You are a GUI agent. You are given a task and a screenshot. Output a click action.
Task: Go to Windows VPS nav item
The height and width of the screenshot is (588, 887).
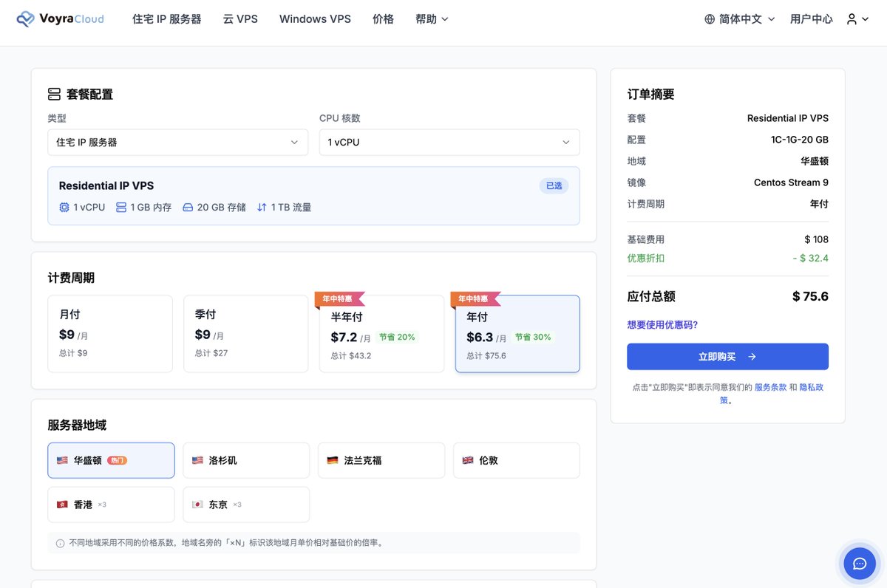(x=315, y=19)
